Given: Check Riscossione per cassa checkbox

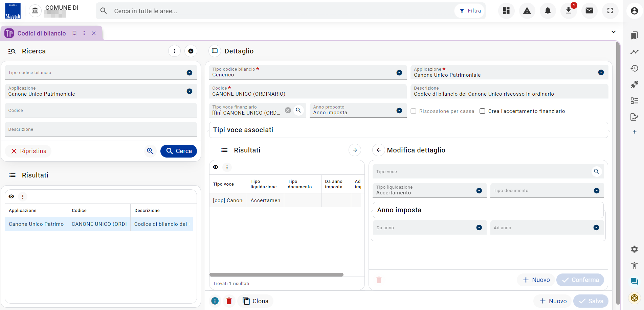Looking at the screenshot, I should [413, 111].
